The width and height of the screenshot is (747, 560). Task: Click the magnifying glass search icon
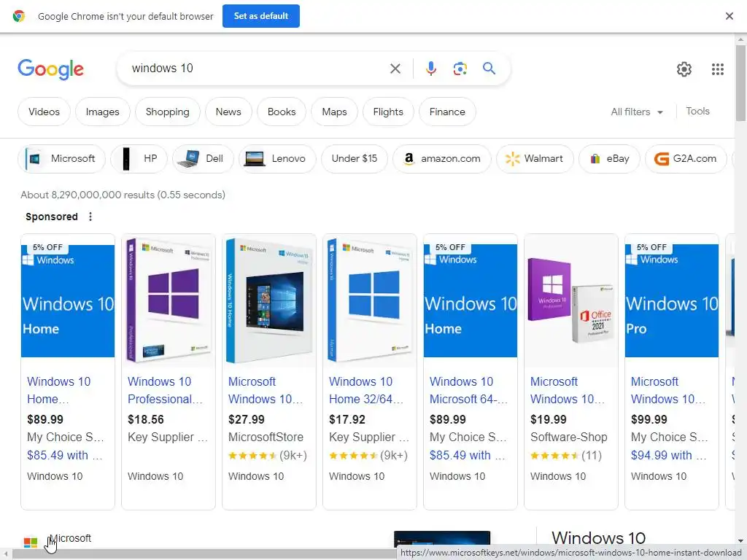(x=489, y=69)
